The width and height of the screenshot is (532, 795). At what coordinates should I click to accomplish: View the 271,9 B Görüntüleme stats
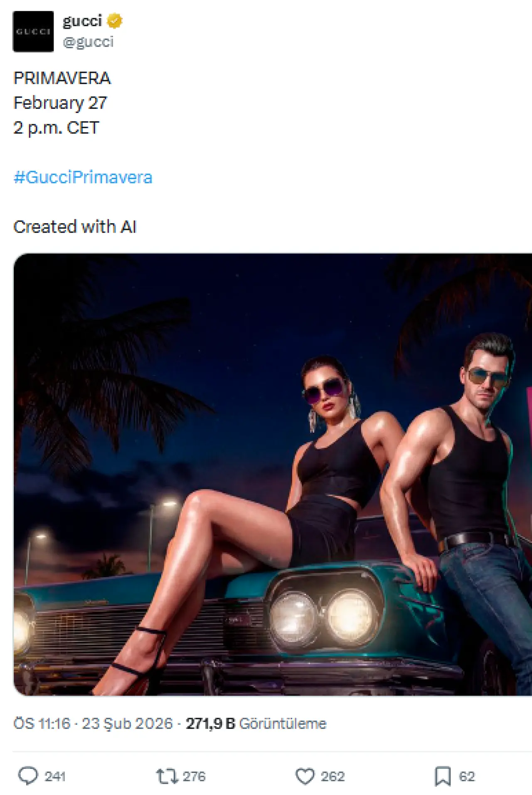coord(256,724)
